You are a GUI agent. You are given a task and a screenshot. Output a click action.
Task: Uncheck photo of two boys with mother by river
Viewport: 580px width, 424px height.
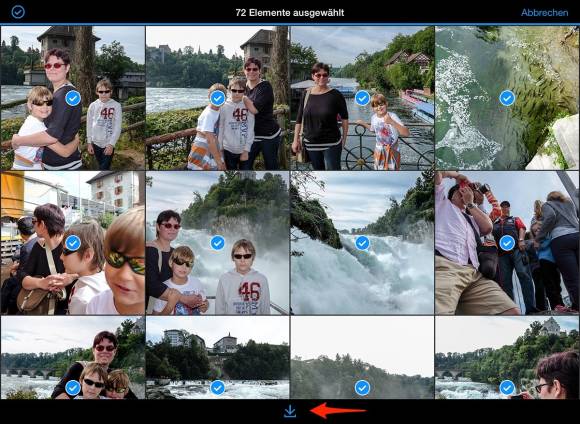point(218,98)
